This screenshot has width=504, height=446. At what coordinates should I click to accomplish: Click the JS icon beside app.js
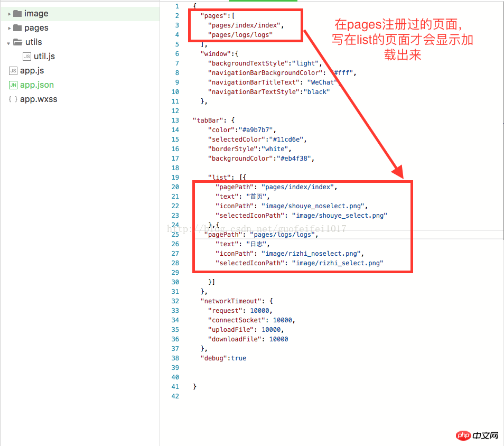click(x=13, y=71)
